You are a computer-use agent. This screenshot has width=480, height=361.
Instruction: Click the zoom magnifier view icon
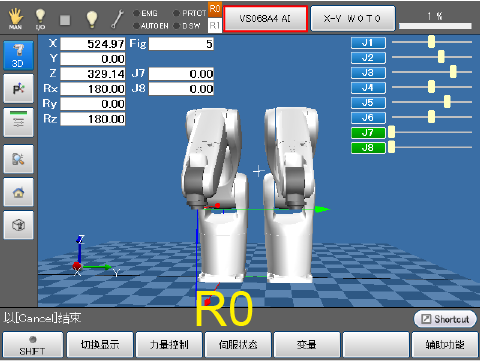[x=18, y=159]
